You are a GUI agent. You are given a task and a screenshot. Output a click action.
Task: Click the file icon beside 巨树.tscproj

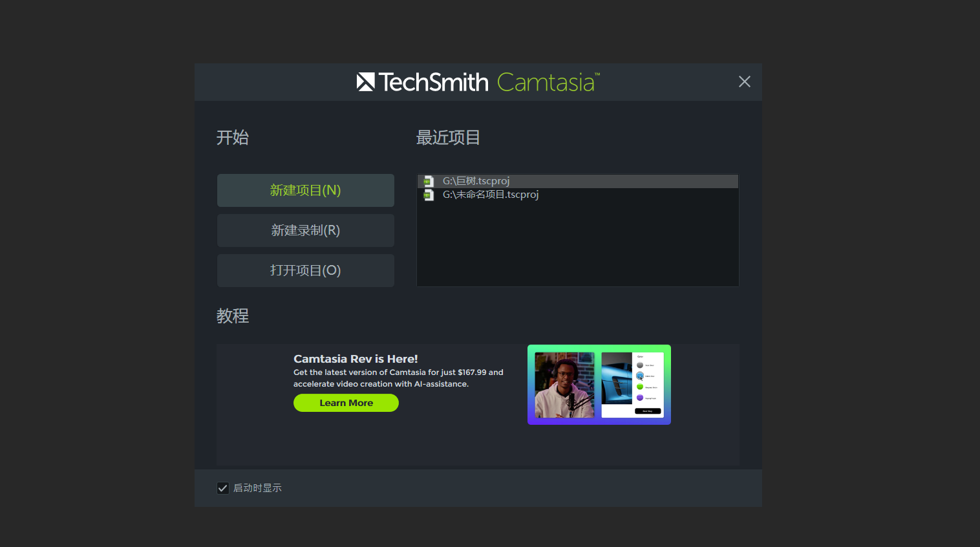[429, 181]
